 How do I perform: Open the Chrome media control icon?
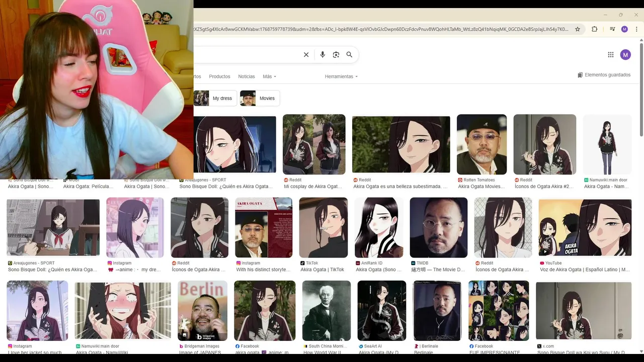point(612,29)
